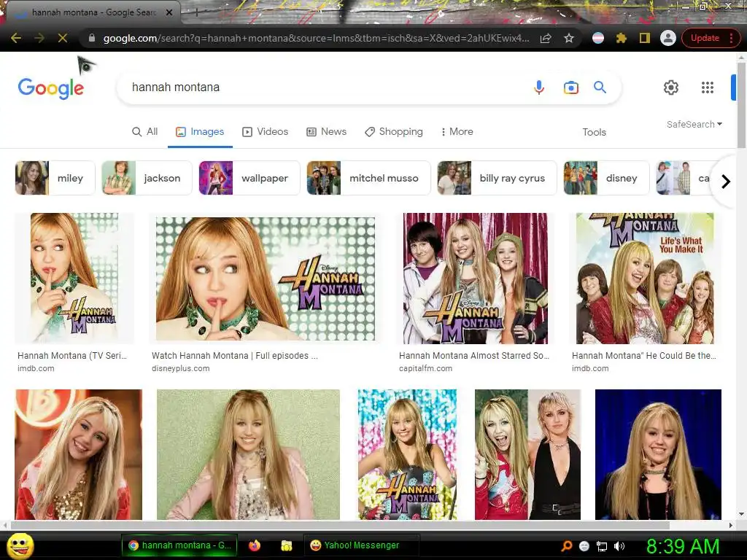The width and height of the screenshot is (747, 560).
Task: Switch to the All results tab
Action: pos(145,132)
